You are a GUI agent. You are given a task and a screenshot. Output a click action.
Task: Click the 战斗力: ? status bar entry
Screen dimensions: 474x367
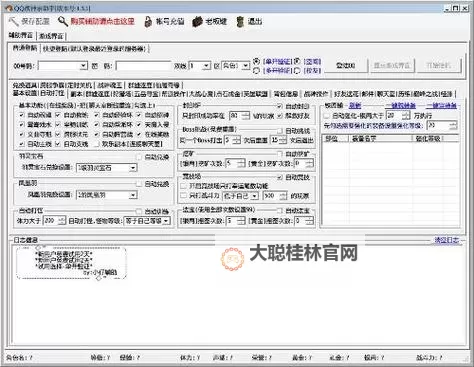(429, 358)
